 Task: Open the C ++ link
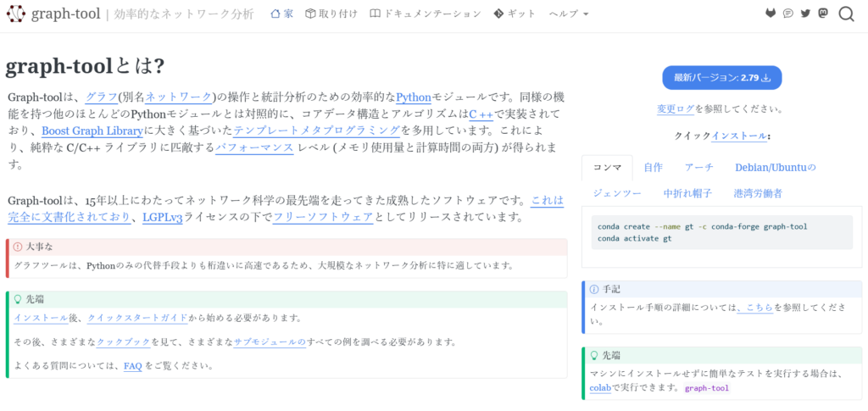[x=481, y=115]
